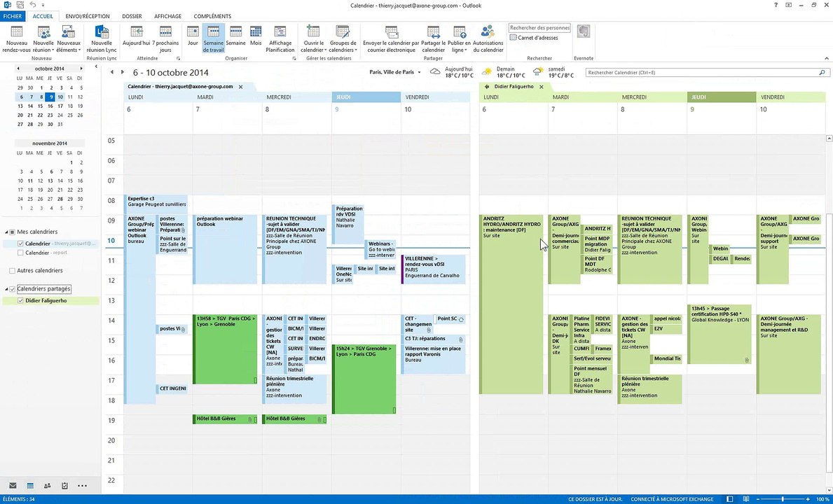Click Rechercher des personnes field
The height and width of the screenshot is (504, 833).
[x=539, y=27]
